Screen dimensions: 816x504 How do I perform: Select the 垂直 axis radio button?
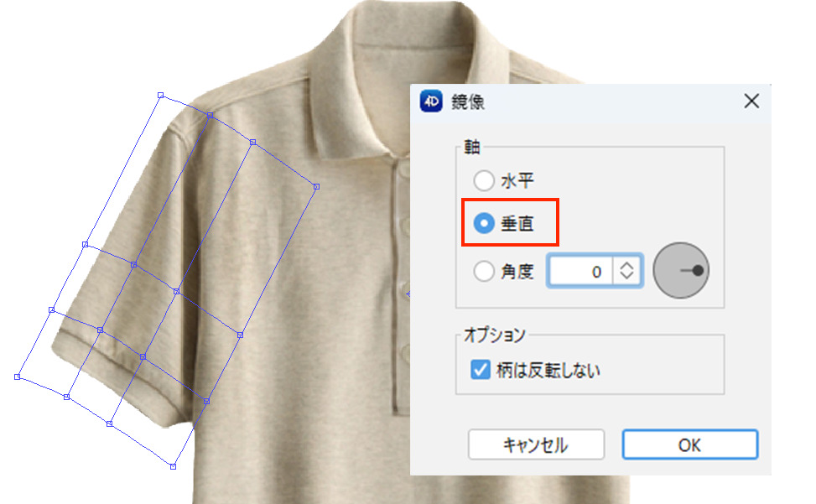483,224
